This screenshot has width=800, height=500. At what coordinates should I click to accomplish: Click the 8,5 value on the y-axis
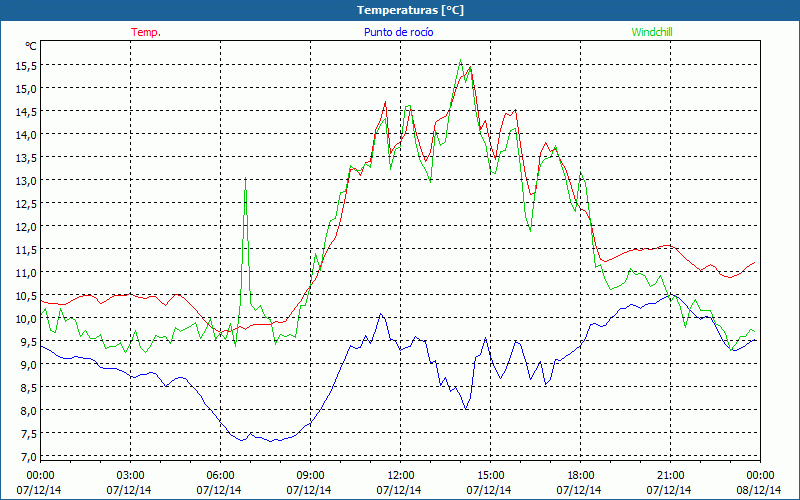pyautogui.click(x=28, y=387)
